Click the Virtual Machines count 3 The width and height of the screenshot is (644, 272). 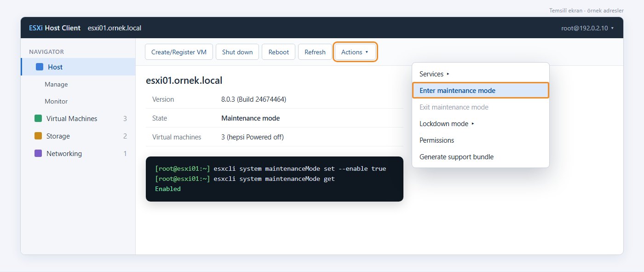(125, 118)
